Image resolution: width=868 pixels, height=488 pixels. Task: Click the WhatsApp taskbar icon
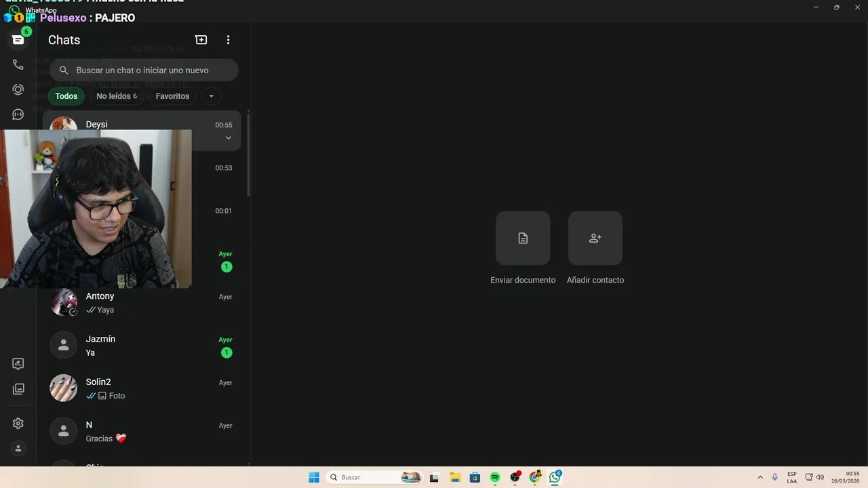click(x=555, y=477)
